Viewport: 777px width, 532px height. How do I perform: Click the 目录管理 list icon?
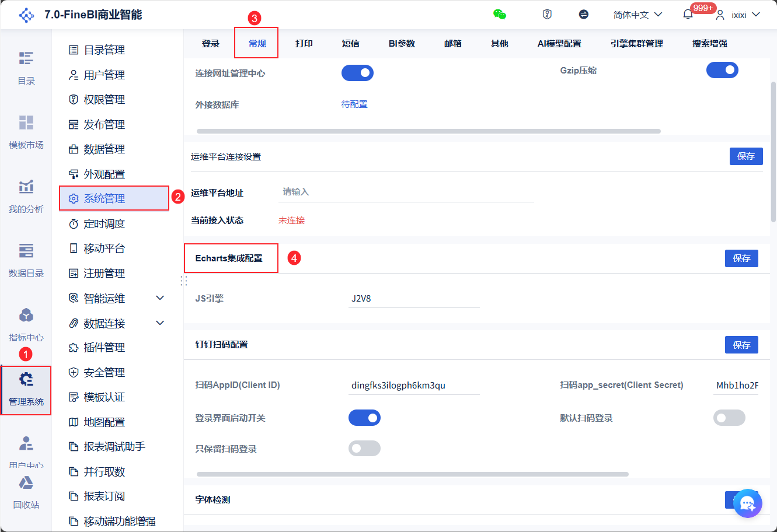[74, 50]
